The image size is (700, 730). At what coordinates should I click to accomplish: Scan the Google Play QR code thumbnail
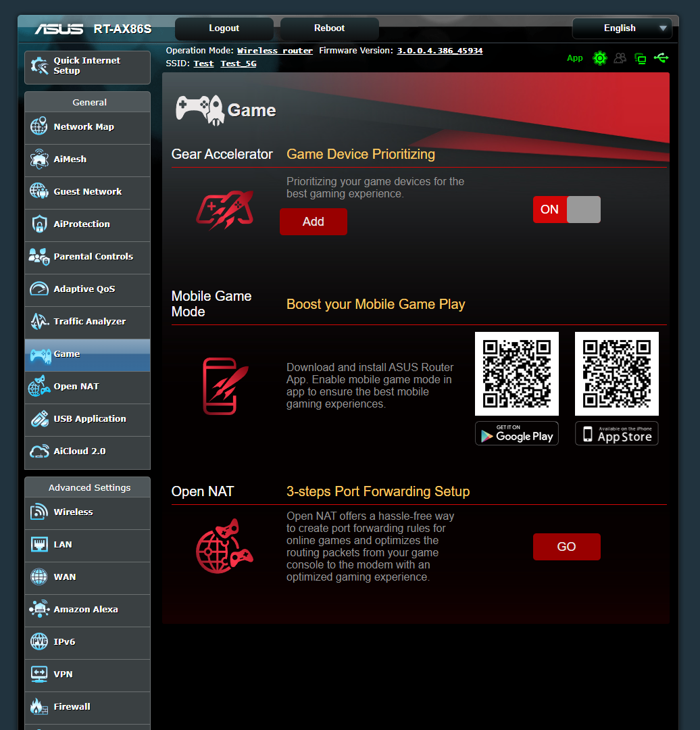(x=516, y=374)
